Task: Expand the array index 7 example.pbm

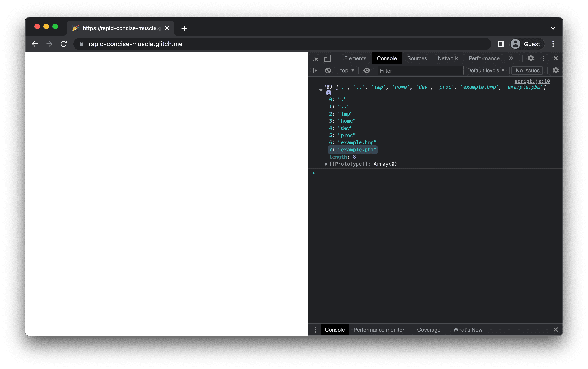Action: 357,149
